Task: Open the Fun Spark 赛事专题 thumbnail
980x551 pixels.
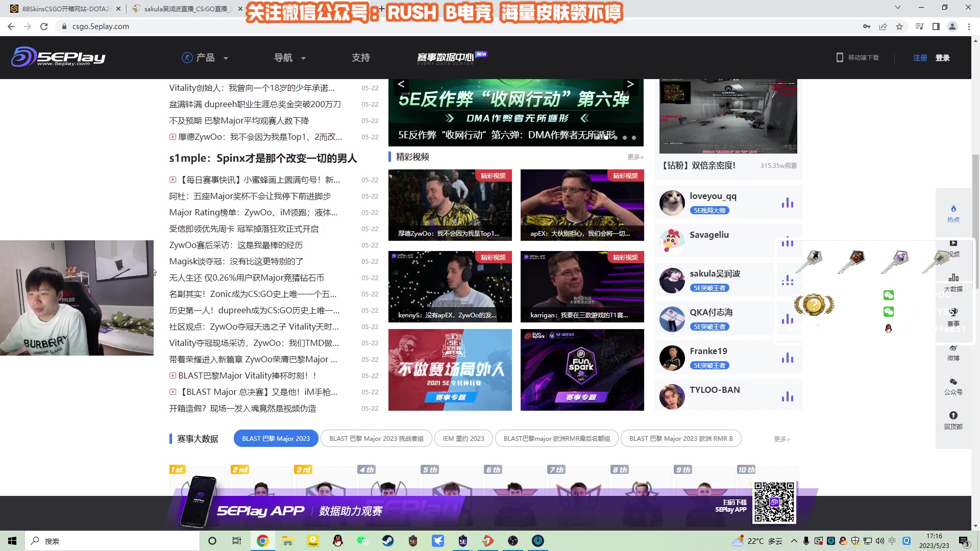Action: [582, 370]
